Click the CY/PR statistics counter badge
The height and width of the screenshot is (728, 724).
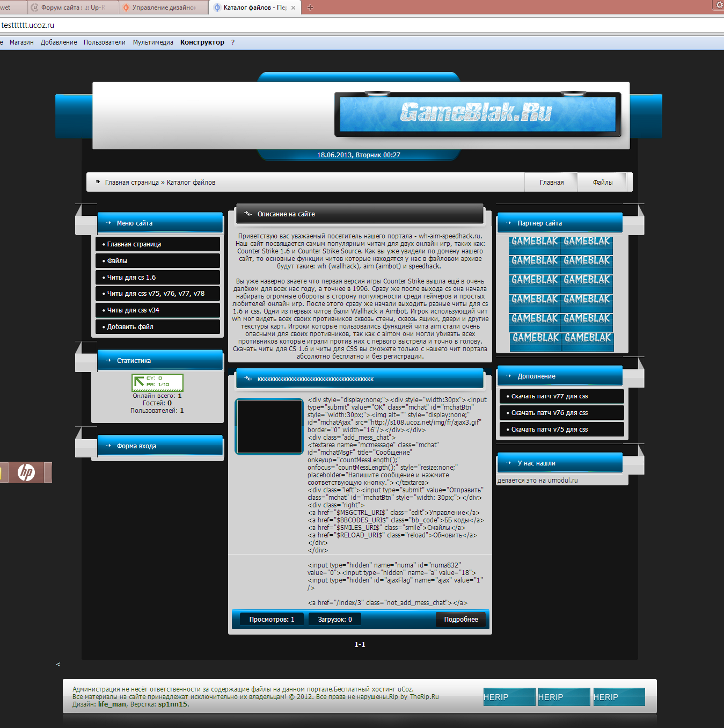(x=157, y=382)
